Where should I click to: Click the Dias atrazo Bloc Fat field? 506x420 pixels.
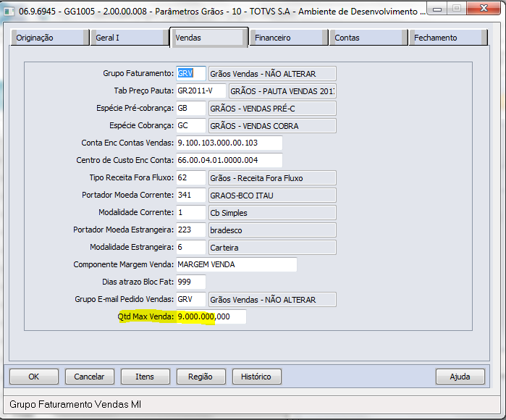click(x=190, y=282)
